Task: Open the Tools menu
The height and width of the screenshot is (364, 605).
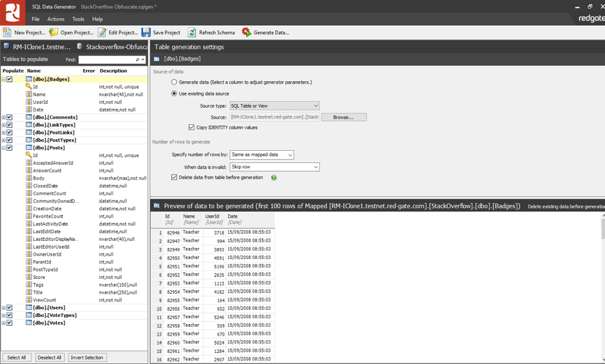Action: (79, 19)
